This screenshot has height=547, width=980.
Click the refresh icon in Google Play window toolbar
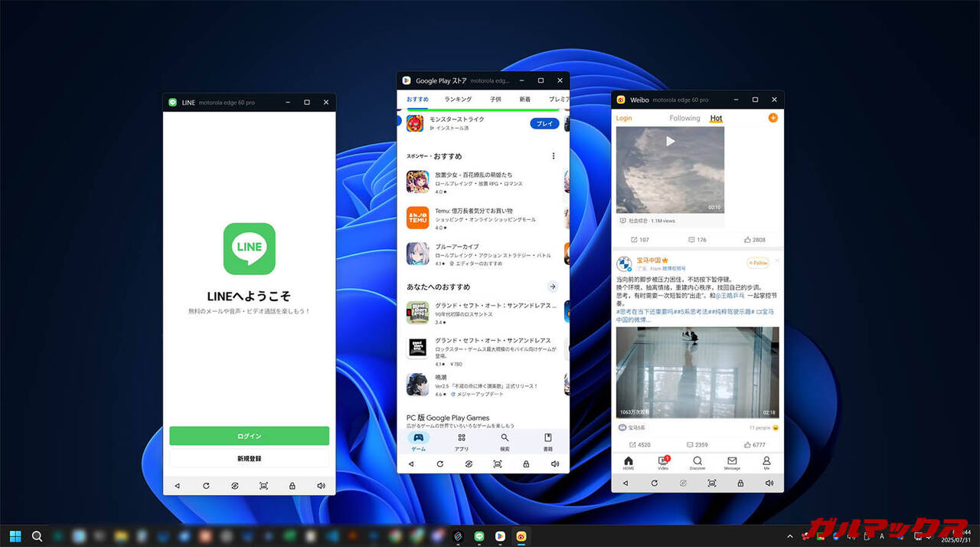[439, 464]
